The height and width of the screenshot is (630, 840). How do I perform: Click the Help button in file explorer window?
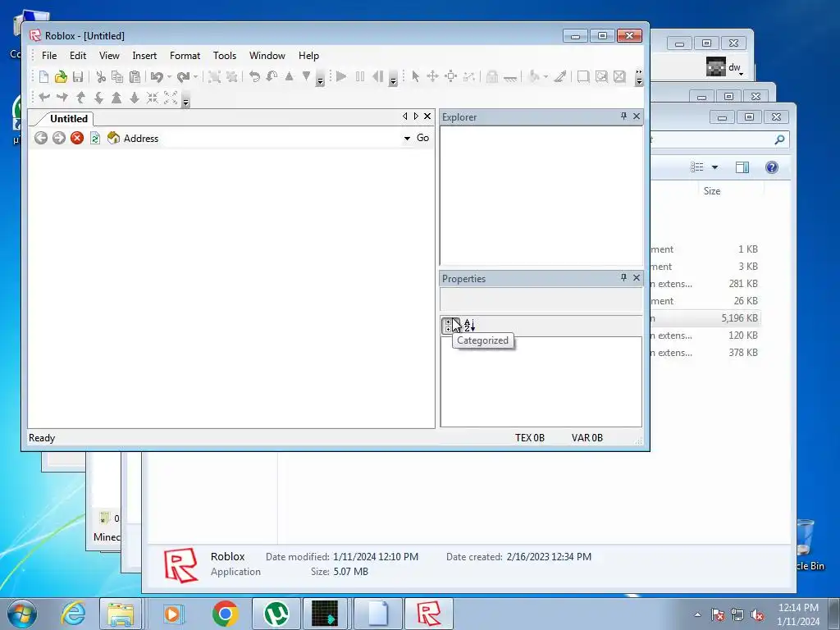[x=771, y=167]
